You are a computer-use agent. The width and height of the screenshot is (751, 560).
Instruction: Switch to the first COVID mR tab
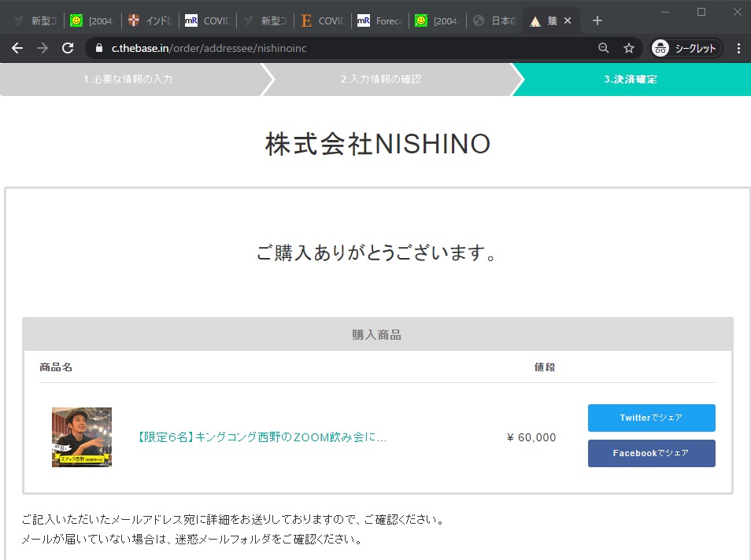[207, 20]
